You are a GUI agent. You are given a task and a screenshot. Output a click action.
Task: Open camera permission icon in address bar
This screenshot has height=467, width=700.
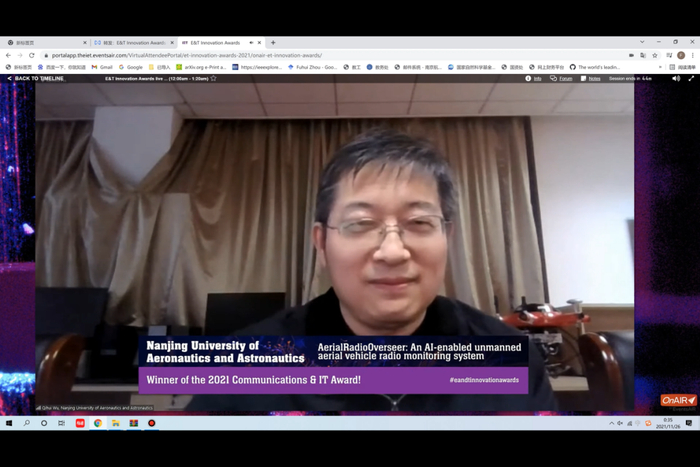point(631,55)
